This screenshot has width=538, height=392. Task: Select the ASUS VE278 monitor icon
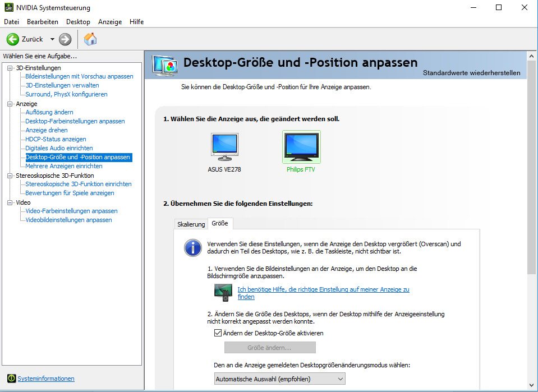click(x=224, y=147)
